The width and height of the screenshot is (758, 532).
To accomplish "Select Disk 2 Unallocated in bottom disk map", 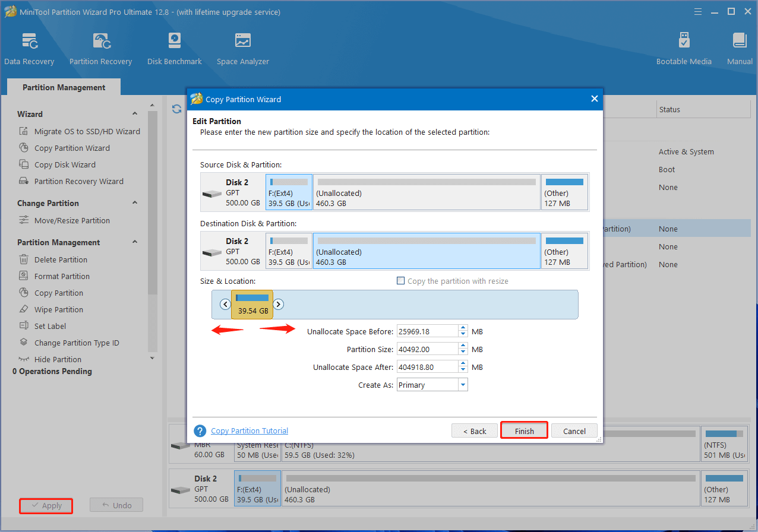I will [x=490, y=489].
